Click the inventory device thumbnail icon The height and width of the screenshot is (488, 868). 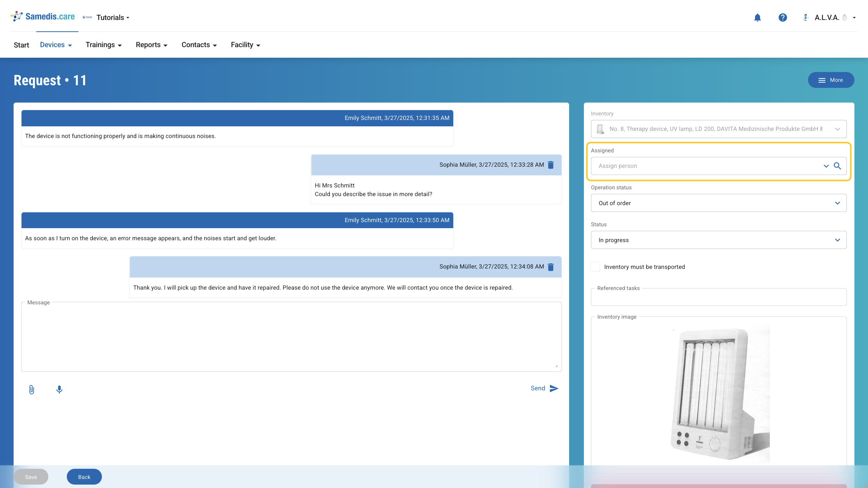(x=600, y=129)
